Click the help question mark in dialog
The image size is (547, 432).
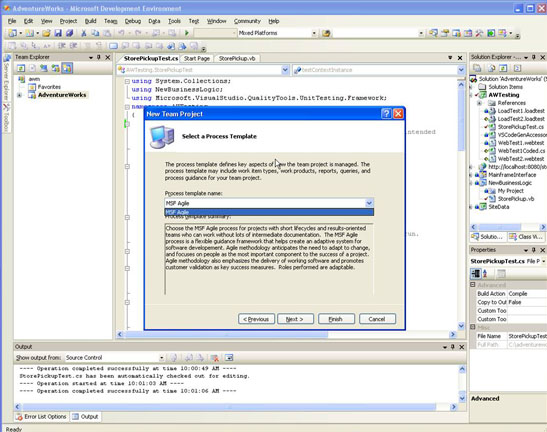pos(386,114)
